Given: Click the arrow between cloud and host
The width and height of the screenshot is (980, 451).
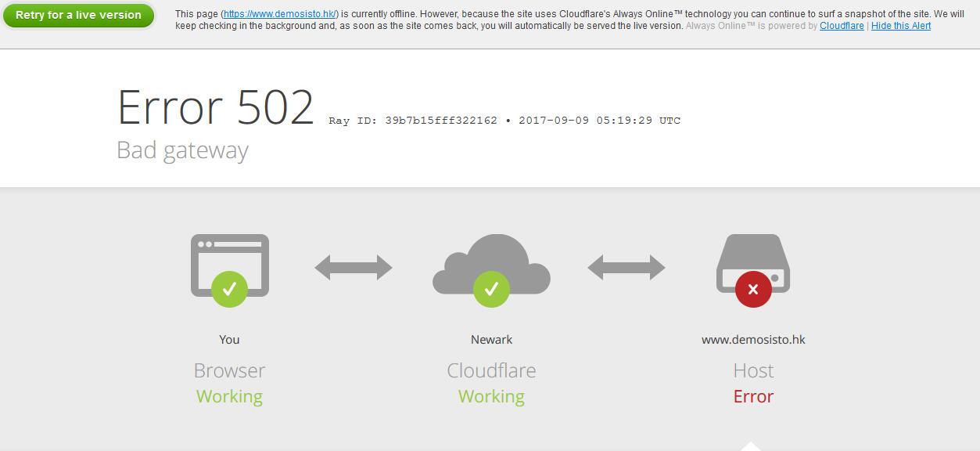Looking at the screenshot, I should (x=626, y=268).
